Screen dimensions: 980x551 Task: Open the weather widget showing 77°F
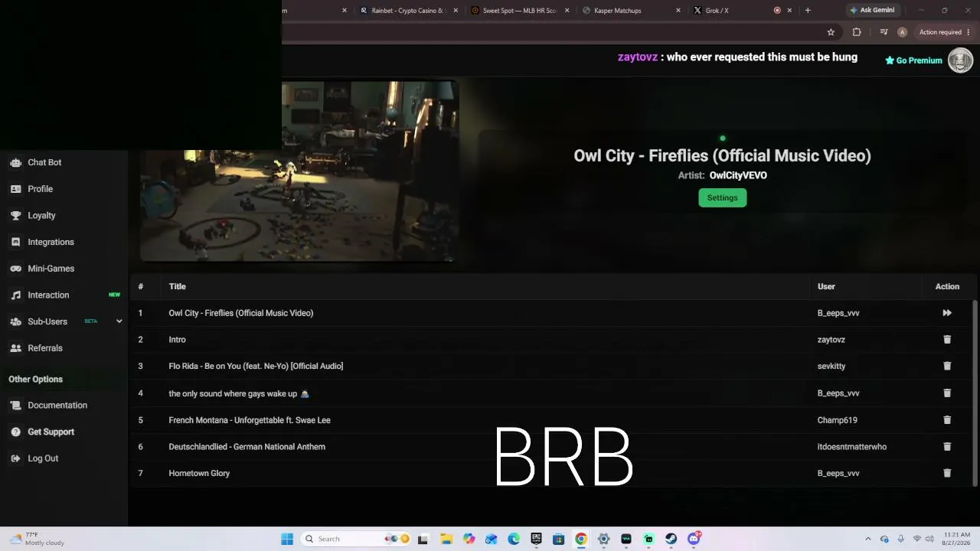pyautogui.click(x=37, y=539)
